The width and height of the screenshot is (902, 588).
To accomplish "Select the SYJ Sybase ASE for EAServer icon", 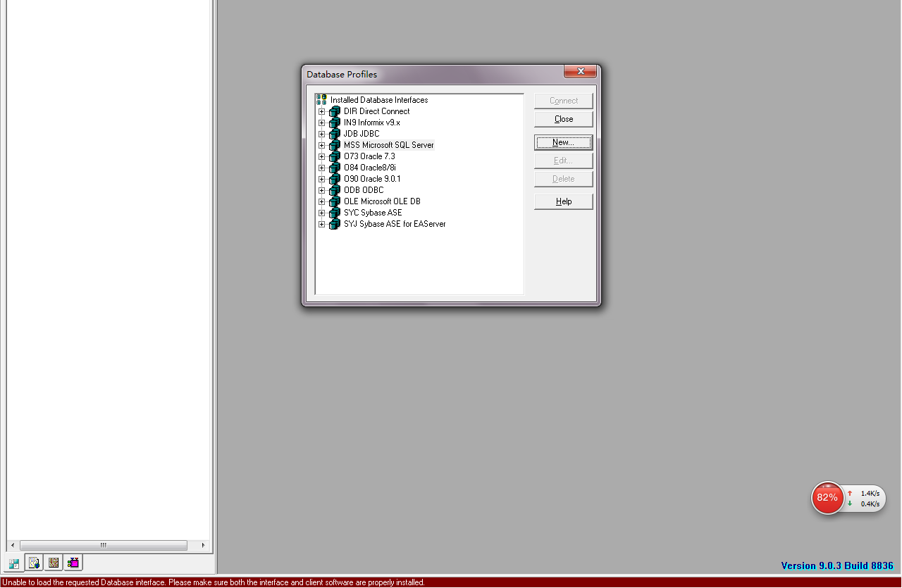I will 335,224.
